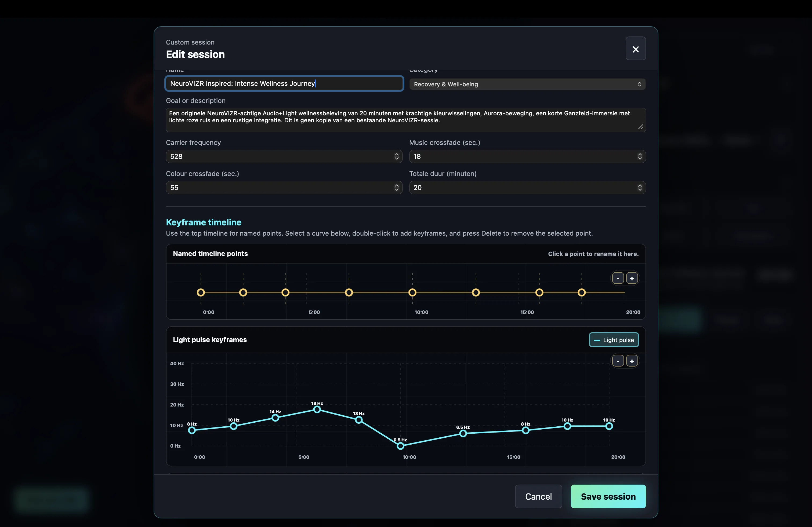
Task: Open the Category dropdown Recovery & Well-being
Action: 527,84
